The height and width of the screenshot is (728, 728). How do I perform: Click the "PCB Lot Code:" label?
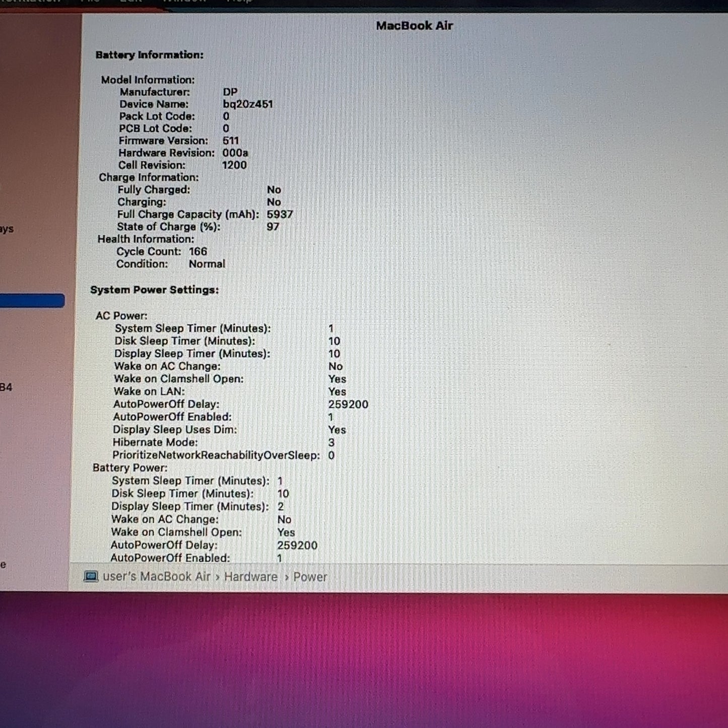point(155,128)
